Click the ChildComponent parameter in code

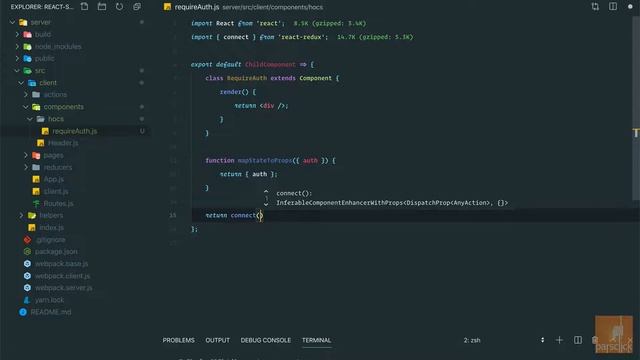270,64
